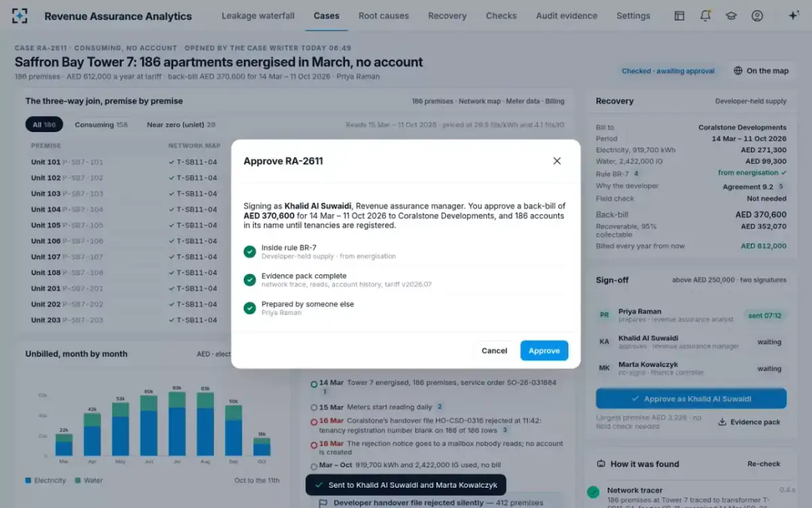This screenshot has height=508, width=812.
Task: Close the Approve RA-2611 dialog
Action: [x=557, y=161]
